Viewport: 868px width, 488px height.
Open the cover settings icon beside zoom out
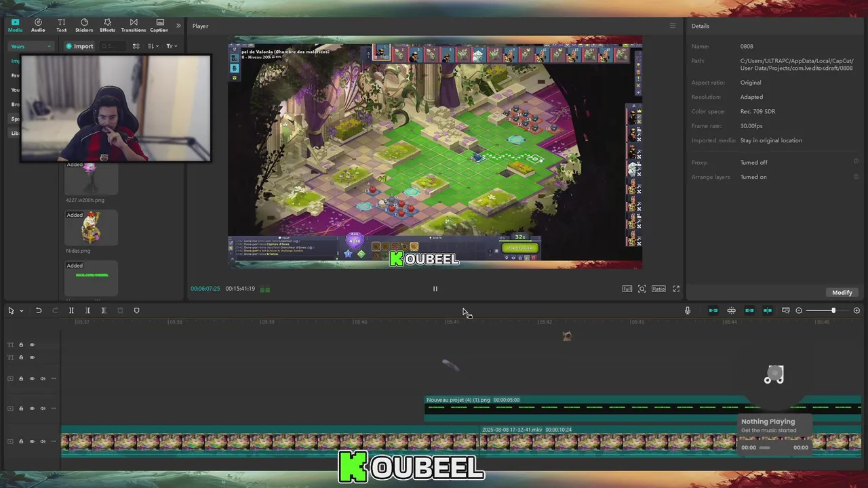pos(786,310)
